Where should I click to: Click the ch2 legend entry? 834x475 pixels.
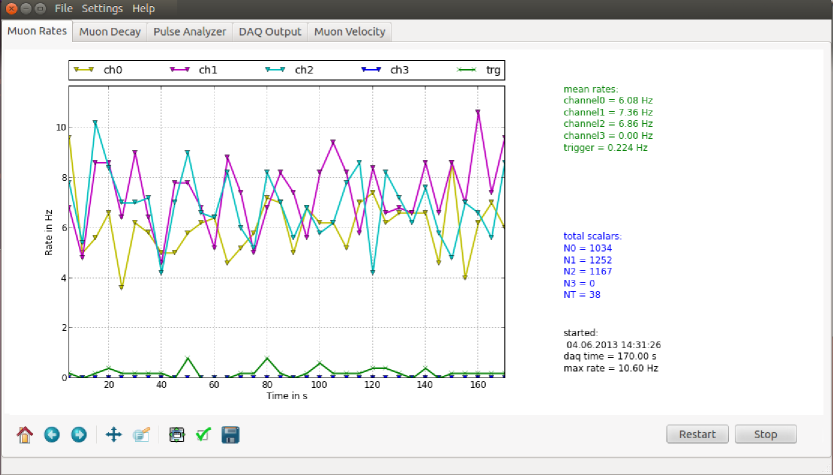click(289, 70)
